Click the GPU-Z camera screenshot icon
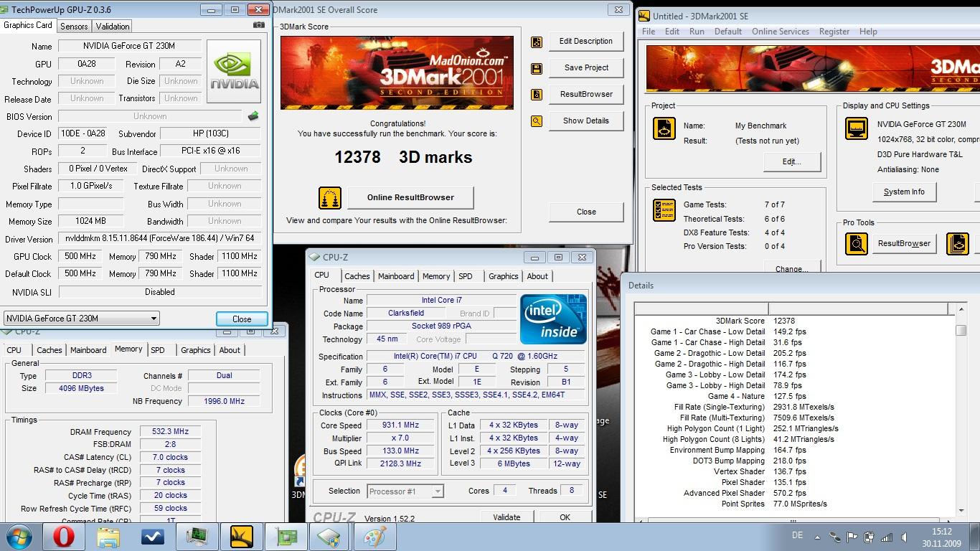The width and height of the screenshot is (980, 551). click(259, 25)
